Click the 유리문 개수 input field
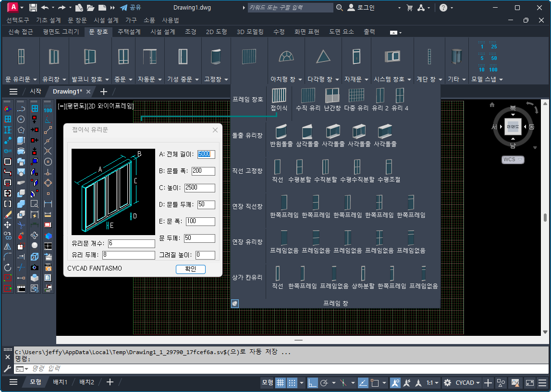551x392 pixels. [x=131, y=244]
